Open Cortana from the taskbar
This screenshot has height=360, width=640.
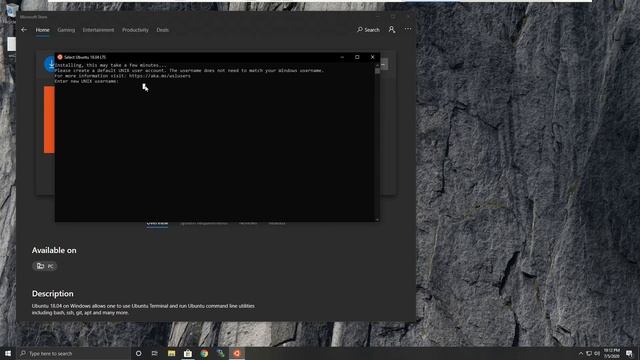(x=138, y=353)
